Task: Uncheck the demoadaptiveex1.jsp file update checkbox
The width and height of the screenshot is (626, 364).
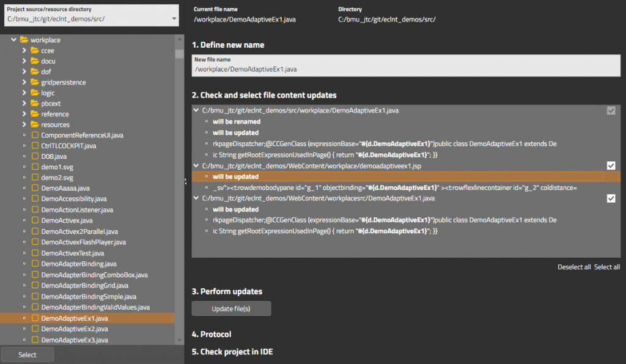Action: 610,166
